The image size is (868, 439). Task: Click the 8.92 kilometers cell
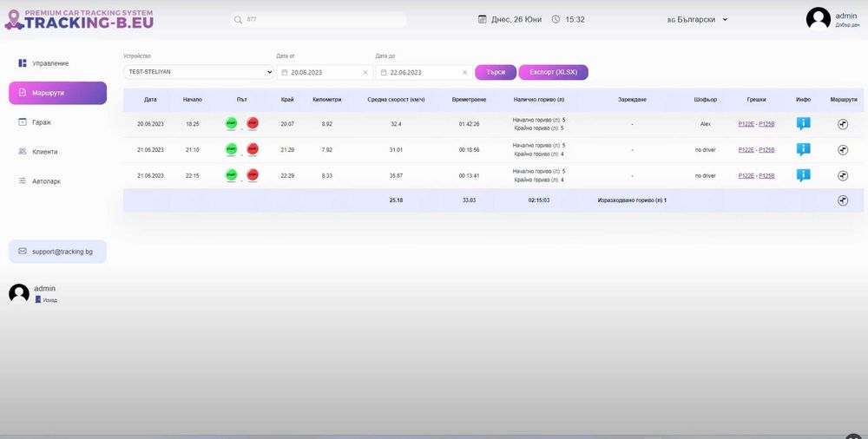pos(326,125)
